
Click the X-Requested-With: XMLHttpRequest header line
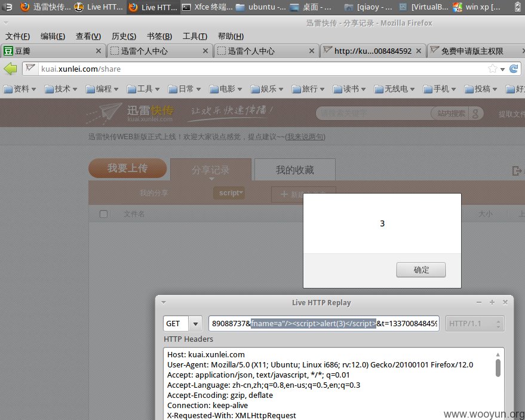(231, 415)
